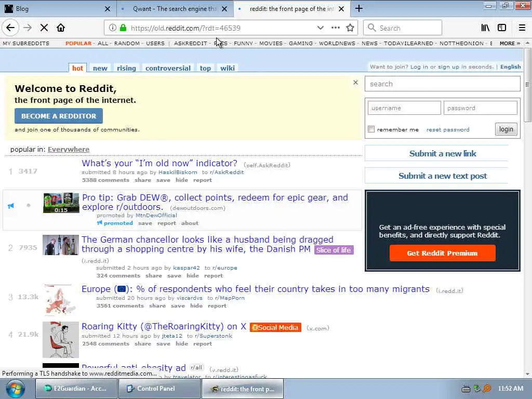Click BECOME A REDDITOR button
The image size is (532, 399).
click(59, 116)
